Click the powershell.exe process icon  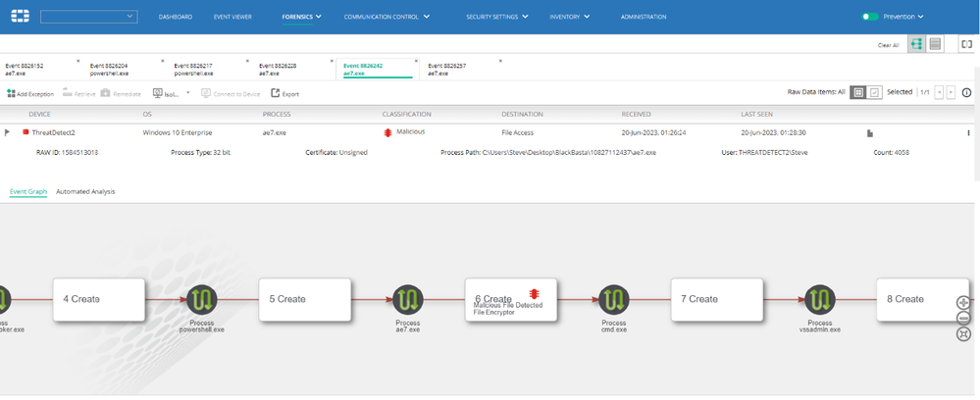pos(202,300)
